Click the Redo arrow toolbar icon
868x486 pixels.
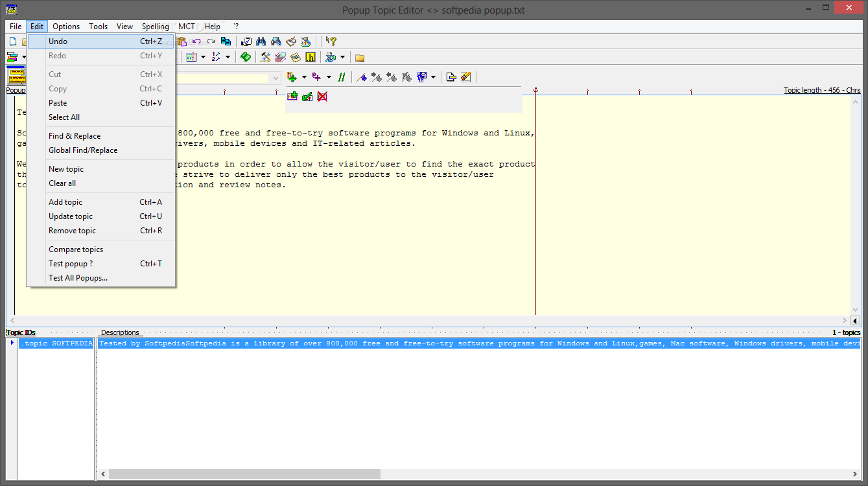pos(211,41)
